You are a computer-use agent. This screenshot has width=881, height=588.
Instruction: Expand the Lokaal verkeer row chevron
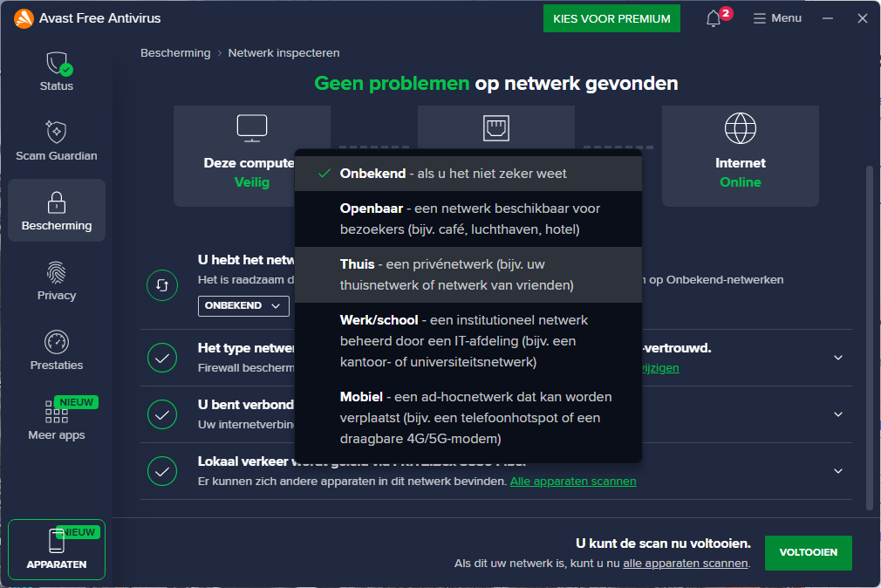pos(838,471)
